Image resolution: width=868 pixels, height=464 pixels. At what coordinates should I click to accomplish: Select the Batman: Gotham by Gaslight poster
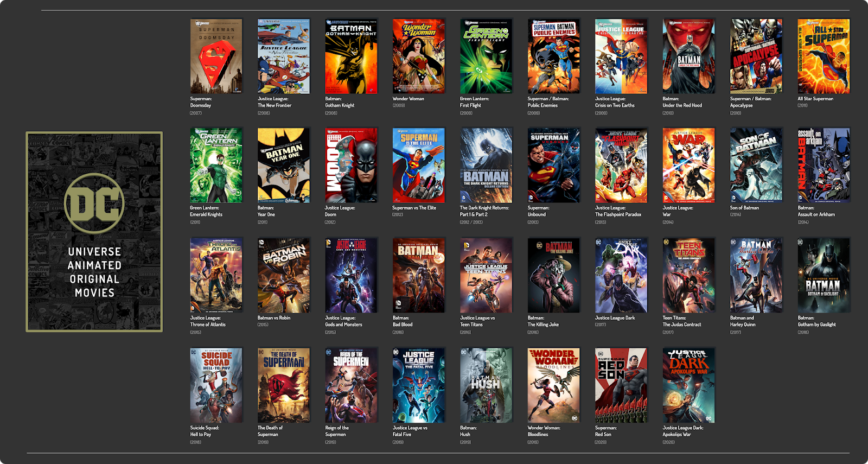[823, 275]
